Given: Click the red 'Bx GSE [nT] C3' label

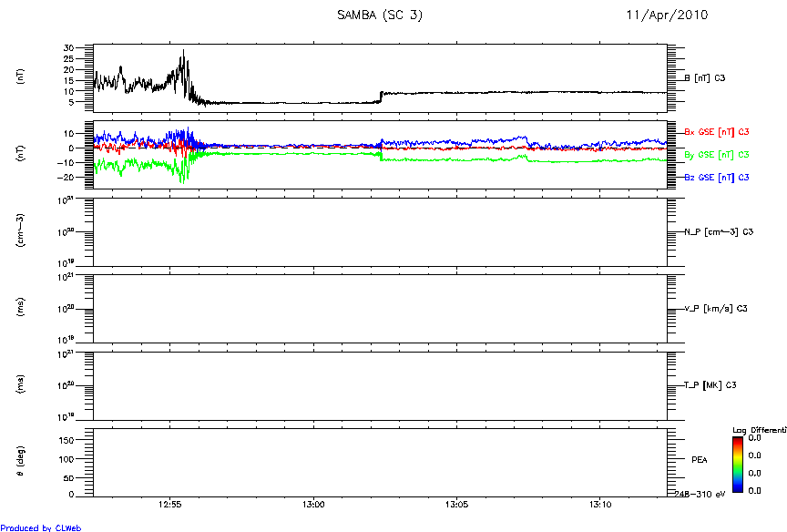Looking at the screenshot, I should pos(717,132).
